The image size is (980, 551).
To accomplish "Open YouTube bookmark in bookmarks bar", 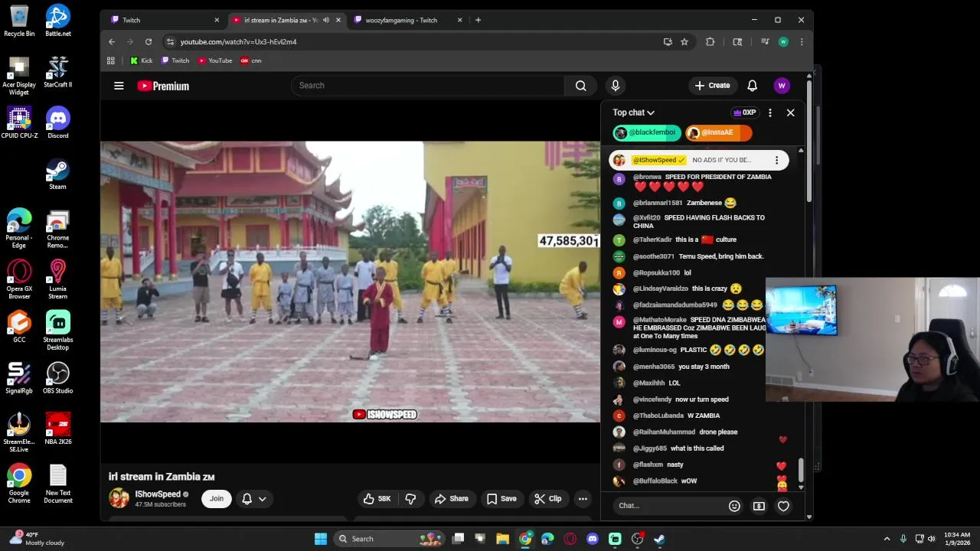I will tap(215, 60).
